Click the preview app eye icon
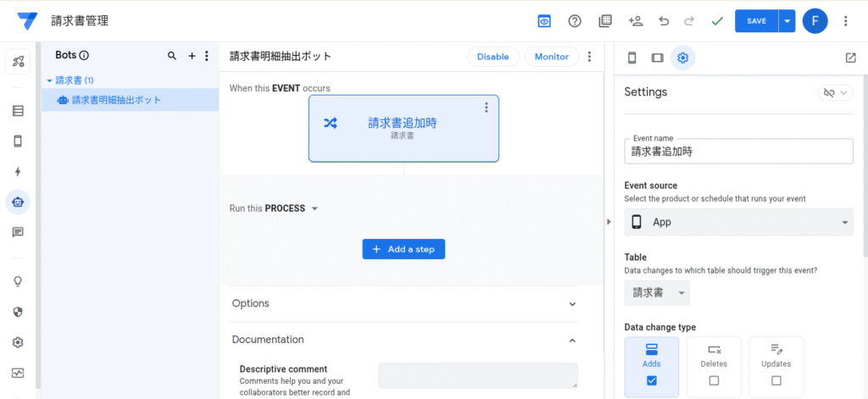Screen dimensions: 868x399 pyautogui.click(x=544, y=21)
